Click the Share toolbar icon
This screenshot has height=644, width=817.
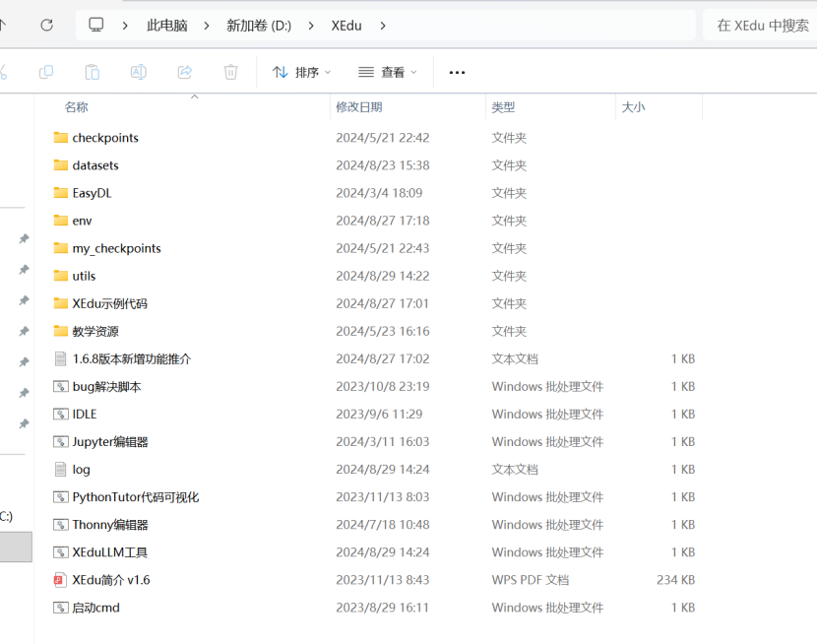coord(184,72)
